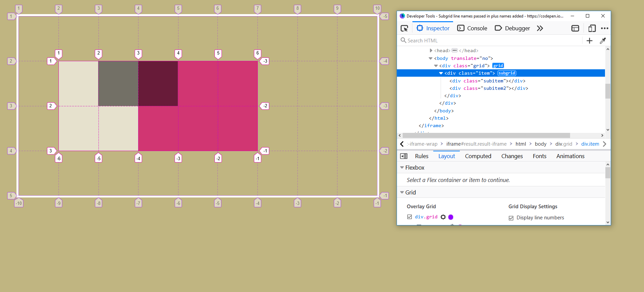Click the plus icon to create node

point(589,41)
